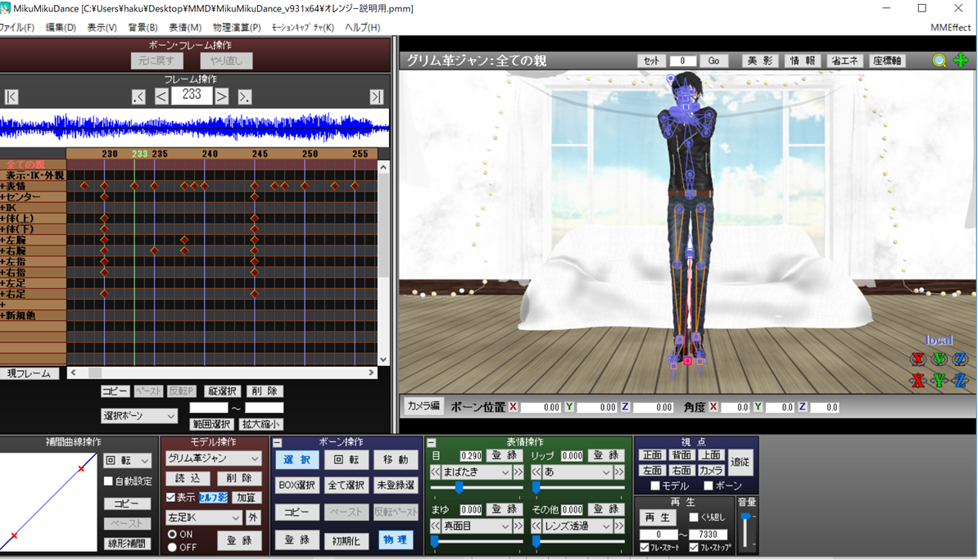
Task: Open 背景(B) menu
Action: 143,28
